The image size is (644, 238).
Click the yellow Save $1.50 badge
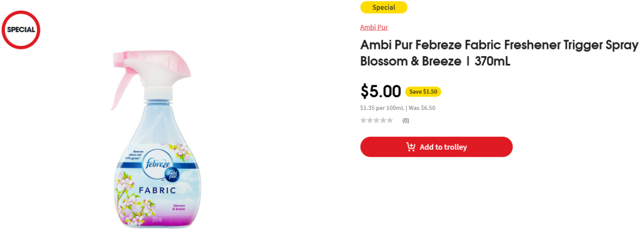pos(423,92)
